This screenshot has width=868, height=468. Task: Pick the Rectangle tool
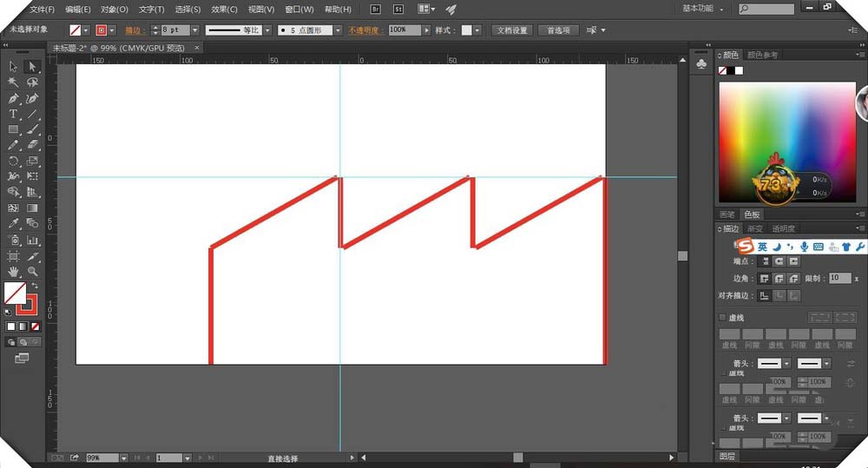(x=13, y=129)
